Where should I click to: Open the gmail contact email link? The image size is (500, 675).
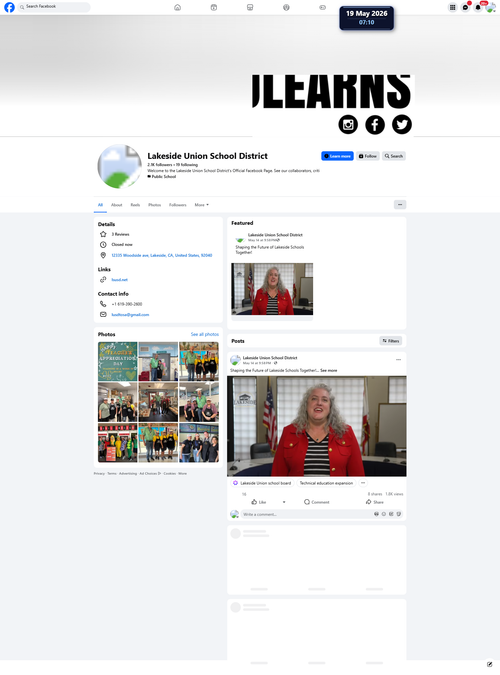[130, 315]
